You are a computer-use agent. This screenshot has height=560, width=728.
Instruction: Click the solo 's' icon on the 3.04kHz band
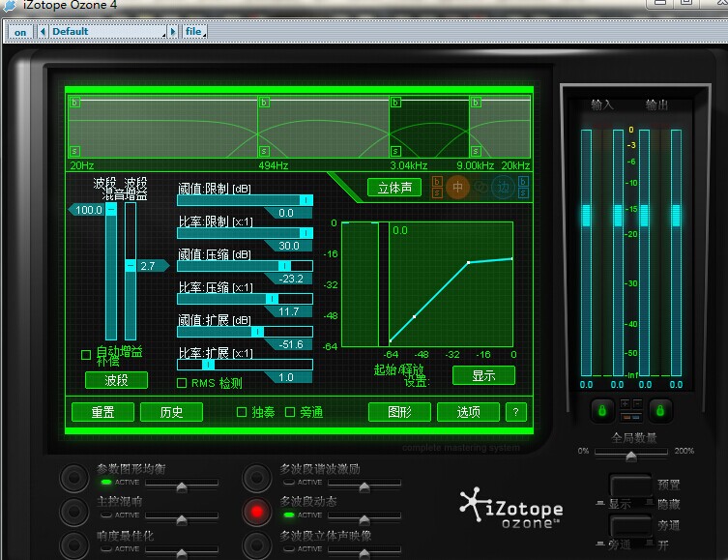395,151
